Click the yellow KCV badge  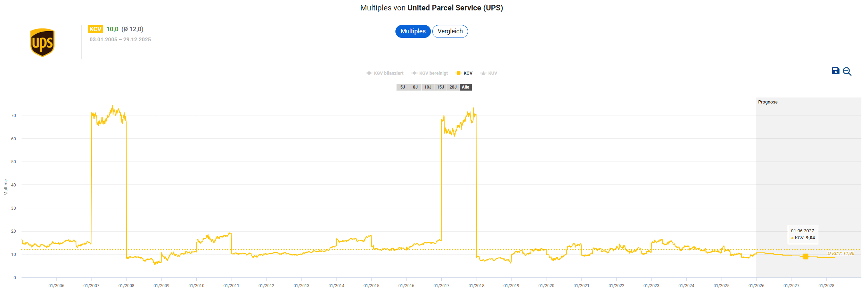(x=95, y=29)
